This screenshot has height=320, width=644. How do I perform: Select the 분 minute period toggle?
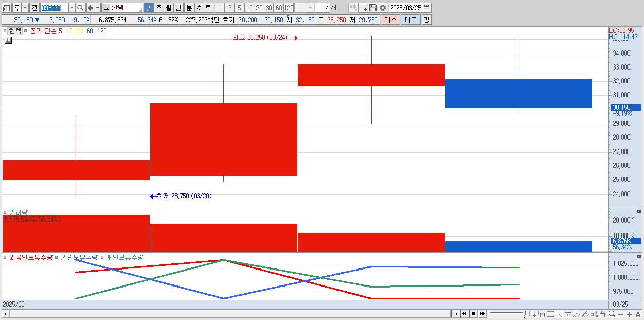click(x=189, y=8)
